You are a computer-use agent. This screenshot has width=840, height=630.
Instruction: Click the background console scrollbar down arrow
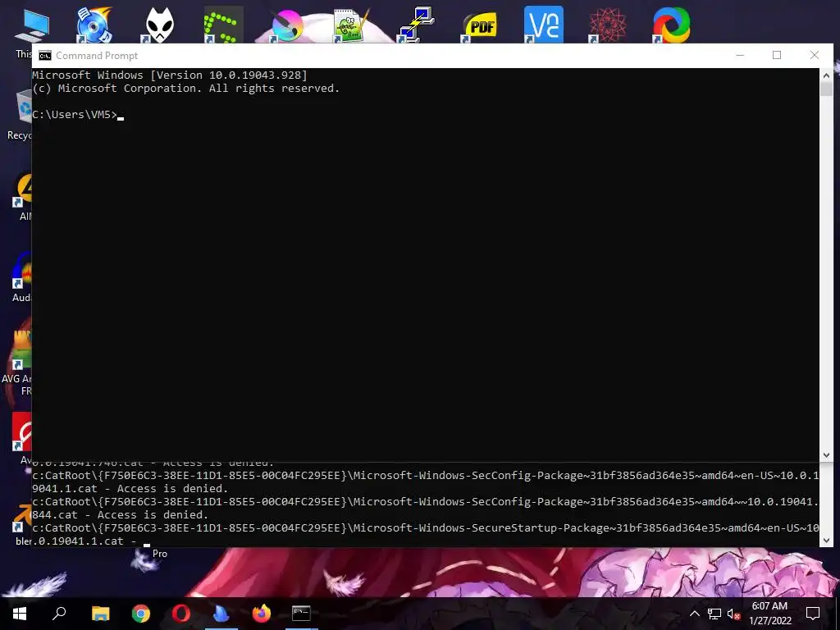pos(826,541)
